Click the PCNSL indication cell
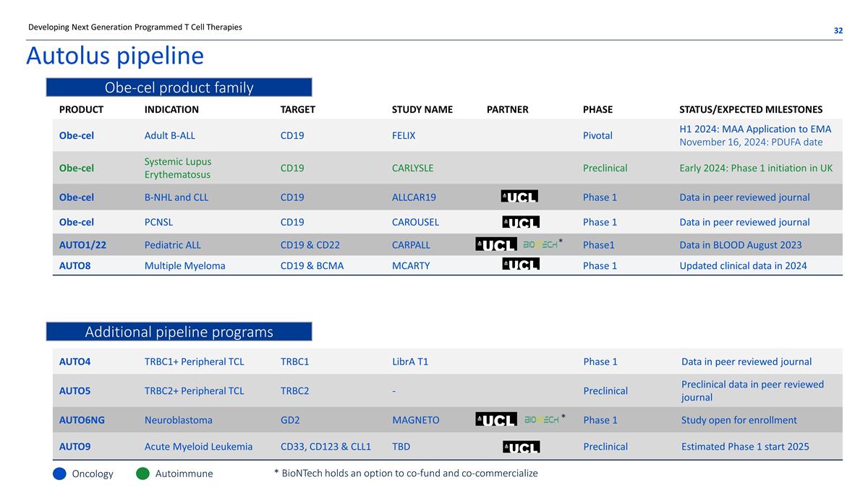Screen dimensions: 868x488 (x=158, y=222)
